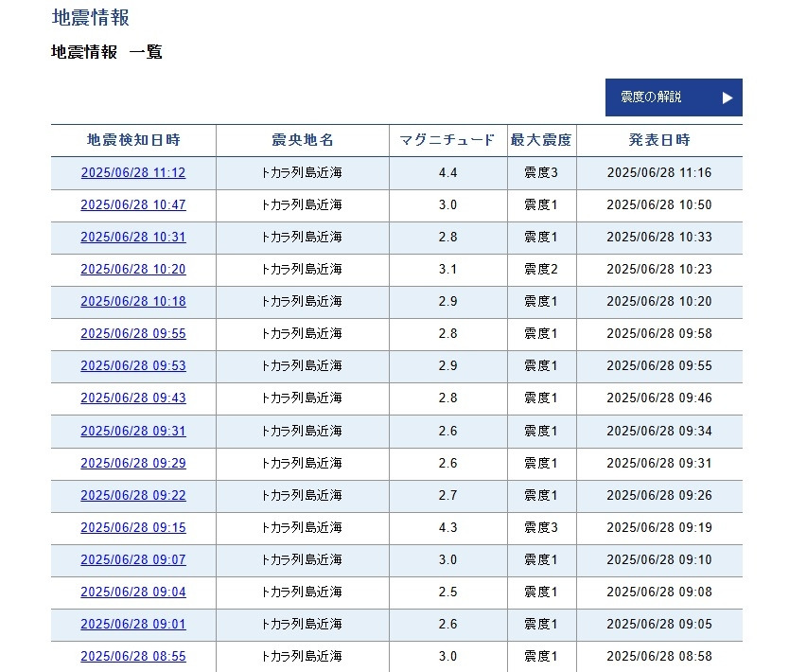Screen dimensions: 789x672
Task: Click the 最大震度 column header
Action: 541,140
